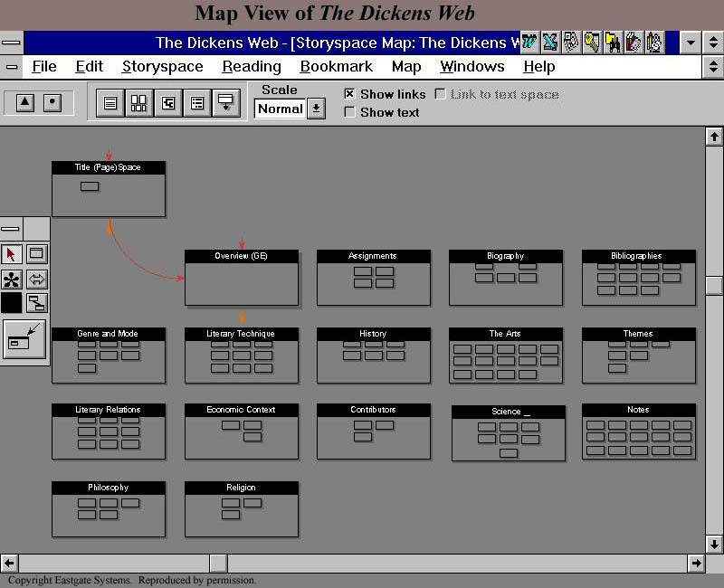Click the last icon in title bar group
The image size is (724, 588).
point(653,43)
